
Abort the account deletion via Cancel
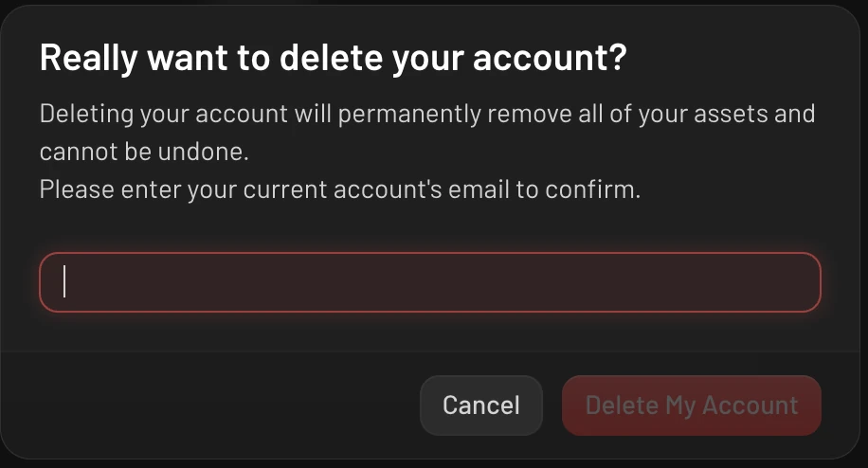tap(481, 405)
